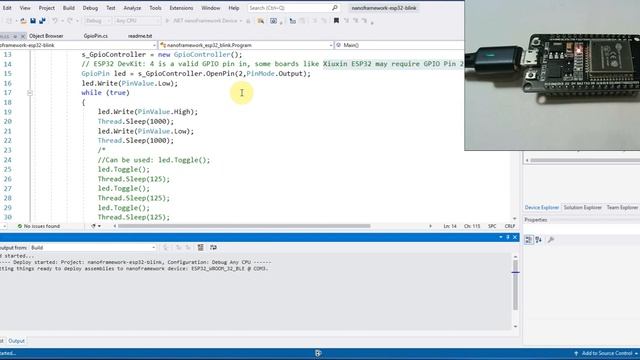This screenshot has width=640, height=360.
Task: Start debugging with .NET nanoFramework Device
Action: tap(204, 21)
